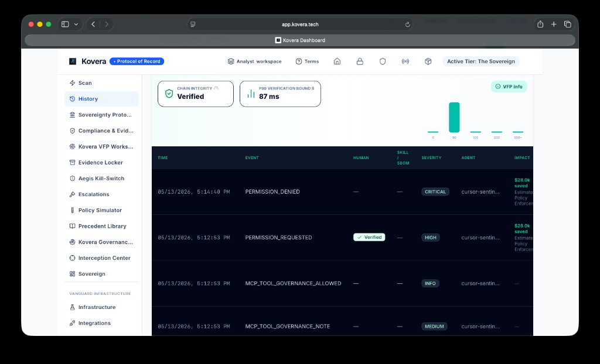The image size is (600, 364).
Task: Click the AGENT column header
Action: pos(468,158)
